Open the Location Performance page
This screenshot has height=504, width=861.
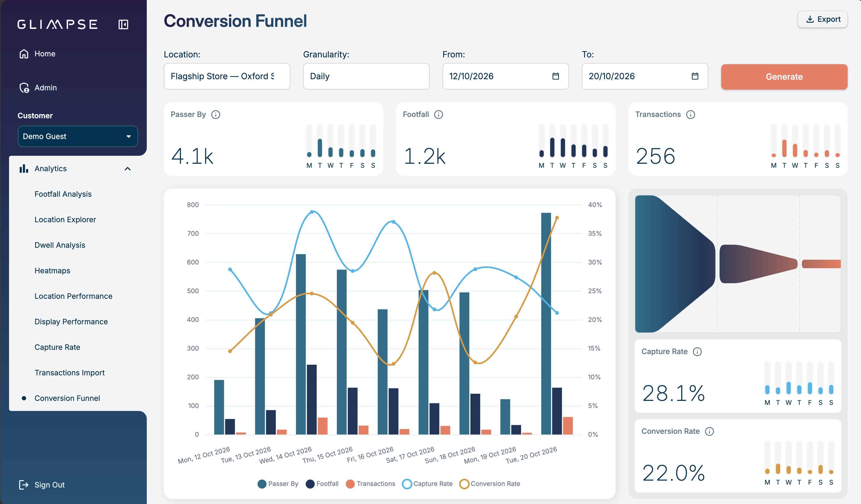click(x=73, y=296)
